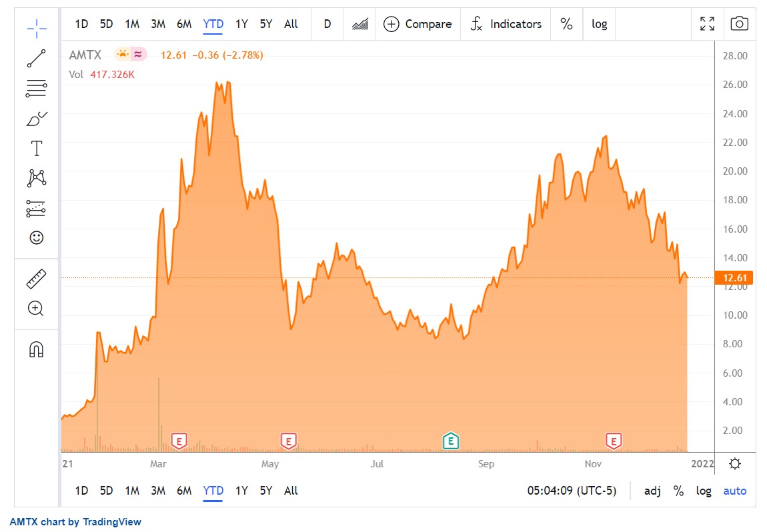
Task: Open chart settings gear icon
Action: 735,463
